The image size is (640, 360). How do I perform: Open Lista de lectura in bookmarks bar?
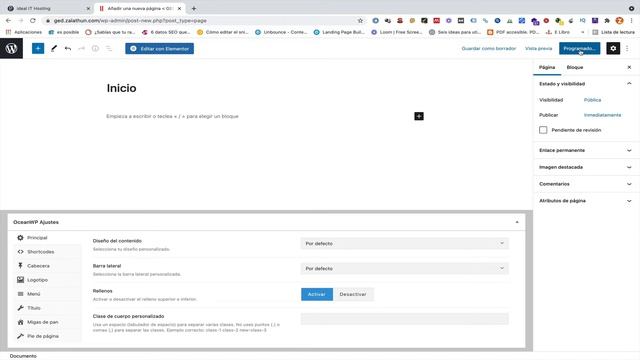click(x=613, y=32)
